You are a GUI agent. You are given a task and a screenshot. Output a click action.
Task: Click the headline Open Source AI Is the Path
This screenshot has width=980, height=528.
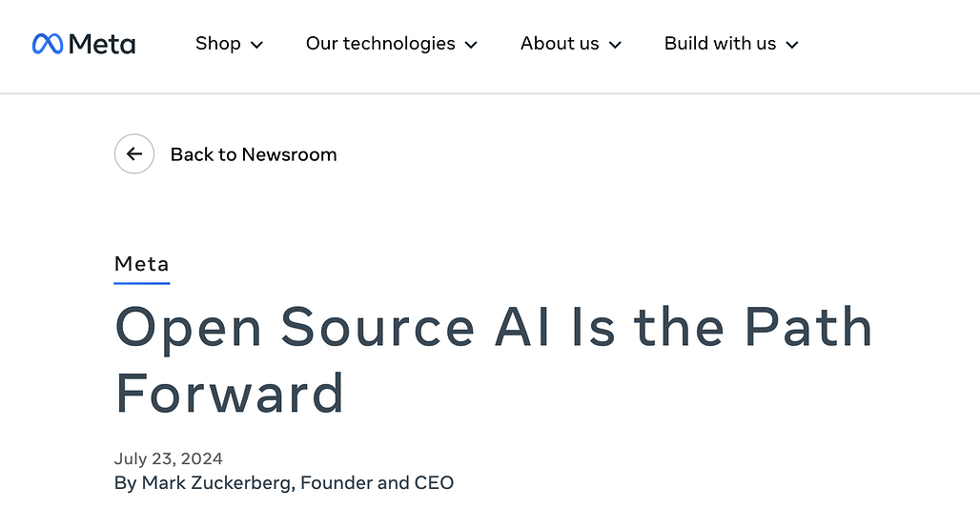[x=494, y=328]
